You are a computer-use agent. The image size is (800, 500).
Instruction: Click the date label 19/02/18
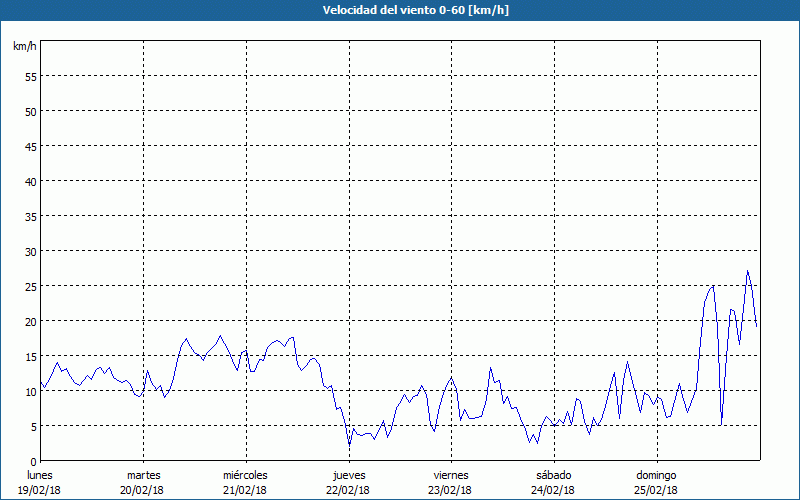tap(40, 490)
